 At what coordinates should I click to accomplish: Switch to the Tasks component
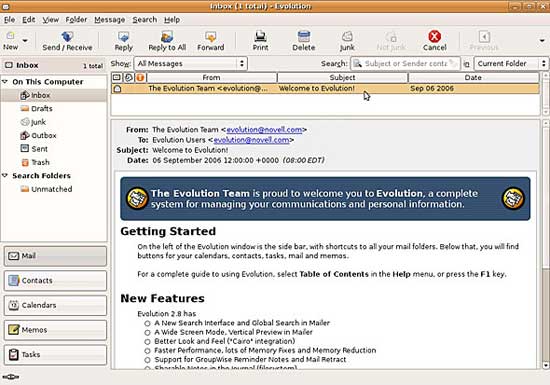(x=55, y=354)
